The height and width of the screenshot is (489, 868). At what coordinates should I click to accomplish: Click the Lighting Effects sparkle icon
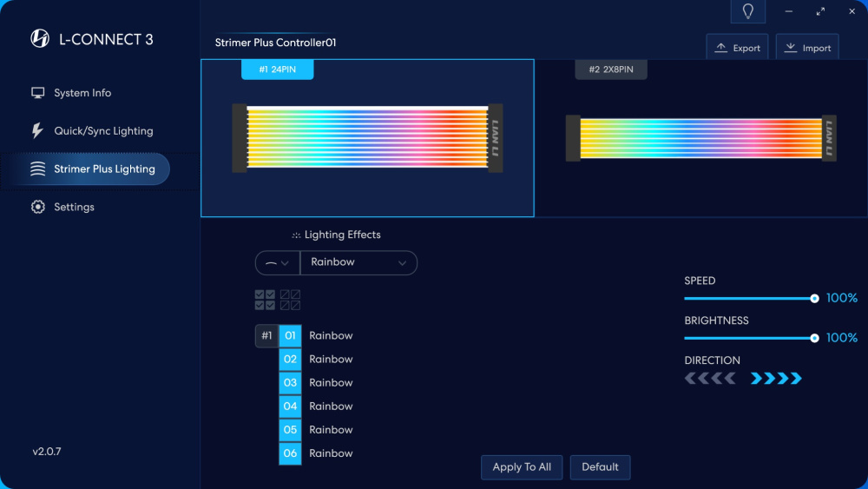pyautogui.click(x=296, y=235)
